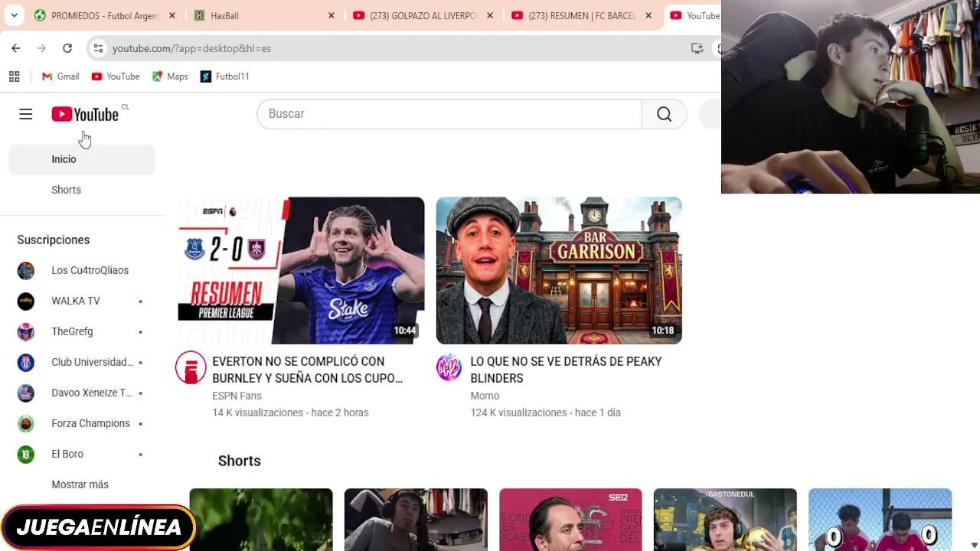
Task: Open the GASTONEDUL short
Action: tap(725, 520)
